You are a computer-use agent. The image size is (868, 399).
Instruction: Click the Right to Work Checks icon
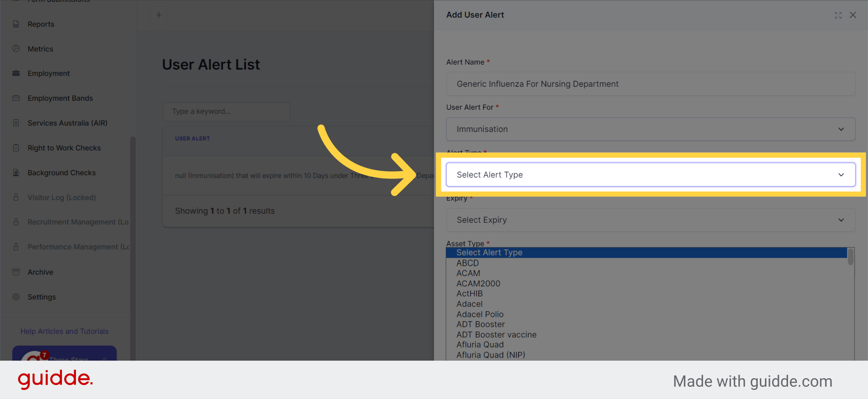point(16,148)
